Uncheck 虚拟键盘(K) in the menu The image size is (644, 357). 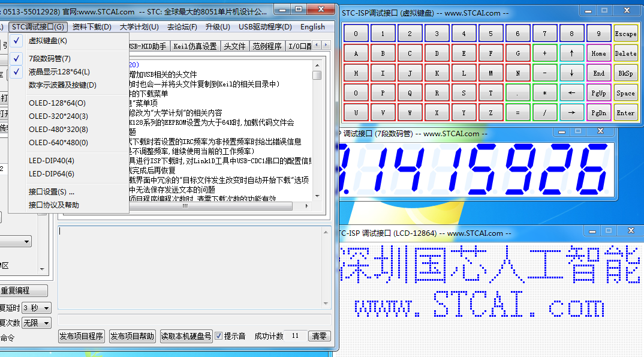68,41
